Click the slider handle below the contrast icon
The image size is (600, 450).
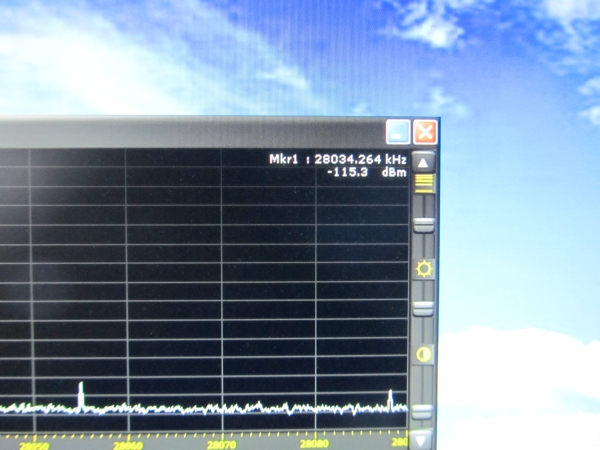423,411
